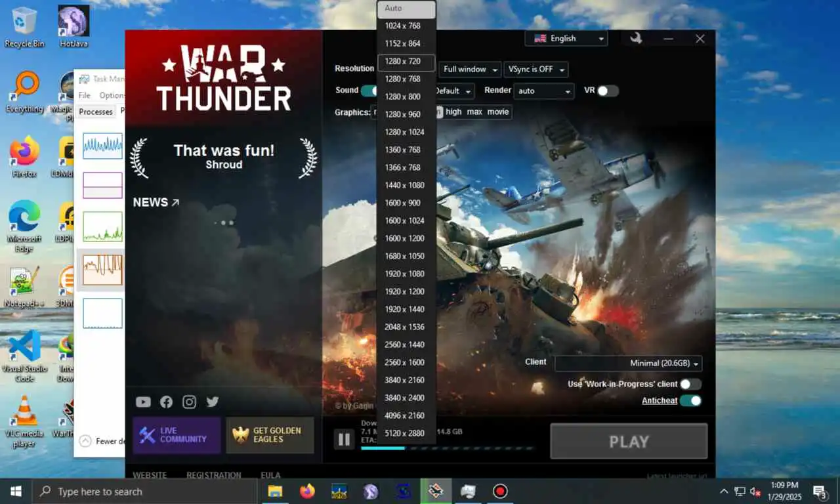Open the HotJava desktop shortcut
Screen dimensions: 840x504
pyautogui.click(x=73, y=27)
